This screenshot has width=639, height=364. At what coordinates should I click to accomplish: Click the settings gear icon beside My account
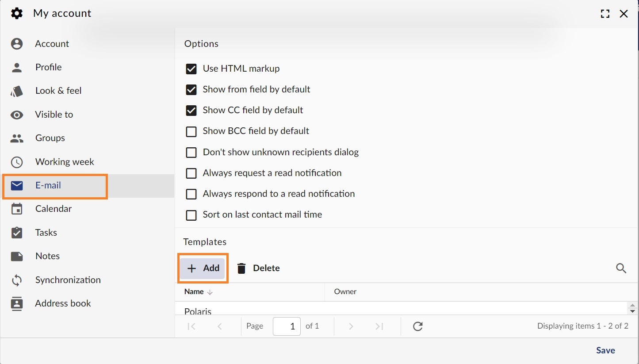(x=17, y=13)
